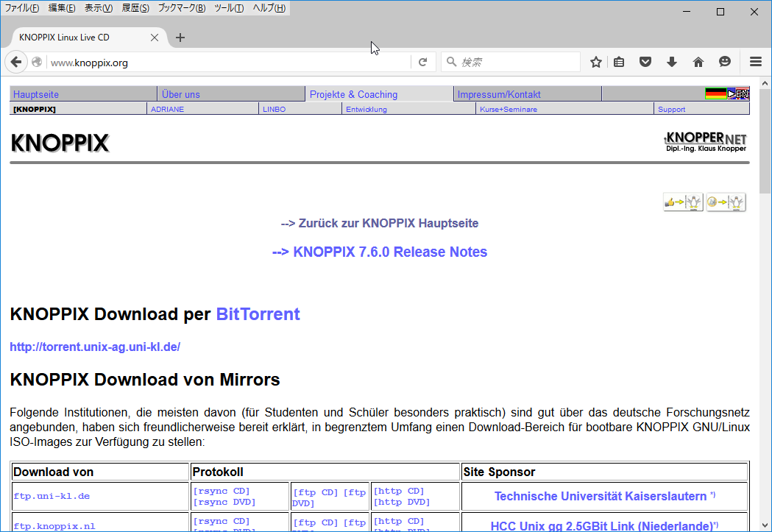The height and width of the screenshot is (532, 772).
Task: Focus the www.knoppix.org address bar
Action: click(229, 63)
